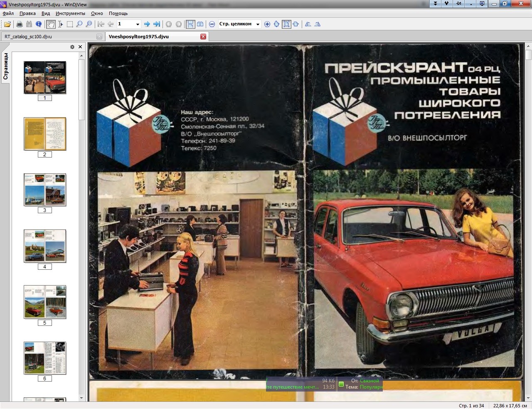Click page size '22,86 x 17,65 см'
This screenshot has height=409, width=532.
pyautogui.click(x=510, y=406)
